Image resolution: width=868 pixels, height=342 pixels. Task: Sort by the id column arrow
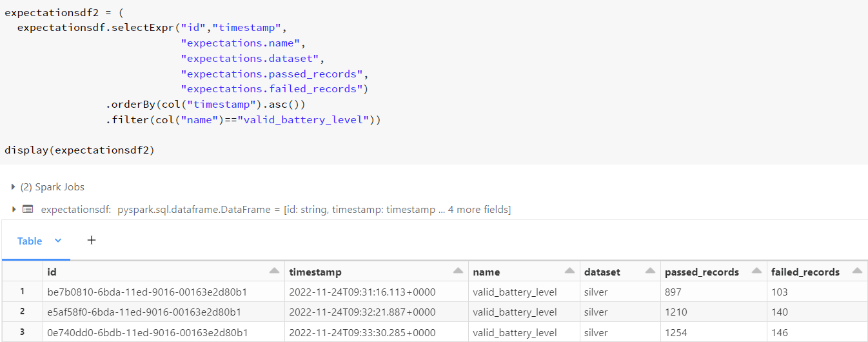[274, 272]
